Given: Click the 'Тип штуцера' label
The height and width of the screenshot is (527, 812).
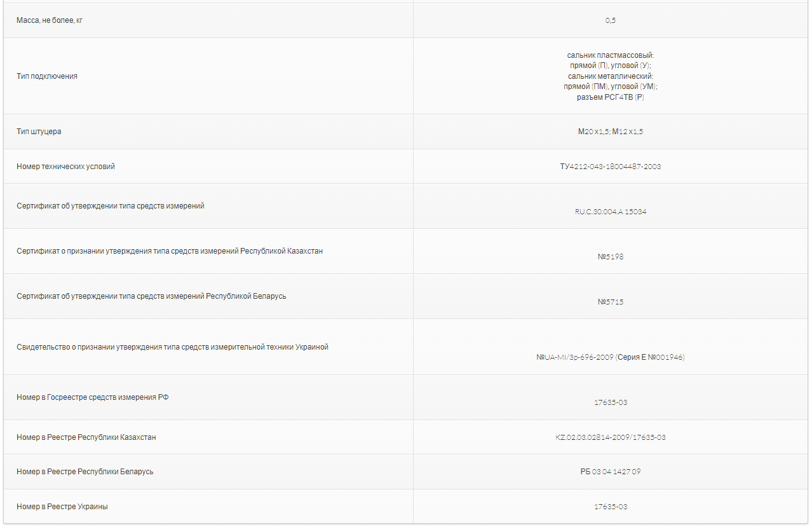Looking at the screenshot, I should (x=39, y=132).
